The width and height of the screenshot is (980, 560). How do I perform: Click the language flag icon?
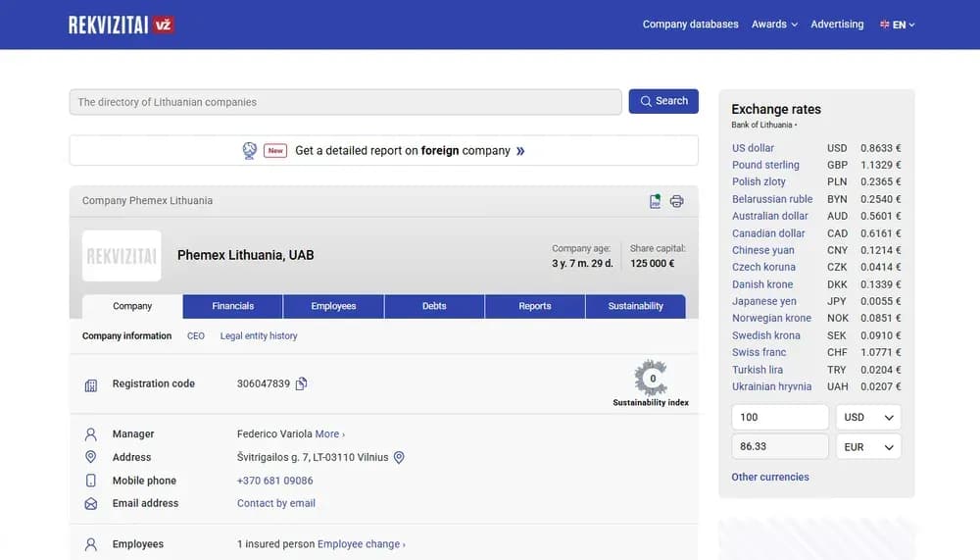pos(884,25)
